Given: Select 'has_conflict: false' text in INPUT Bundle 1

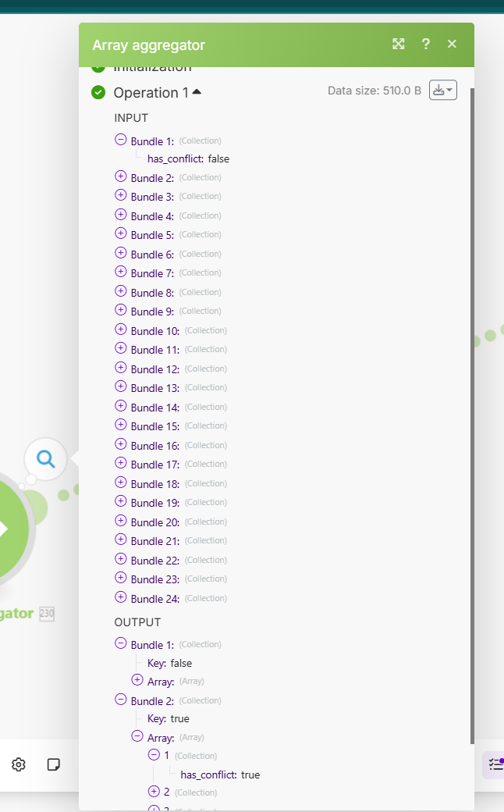Looking at the screenshot, I should [188, 159].
